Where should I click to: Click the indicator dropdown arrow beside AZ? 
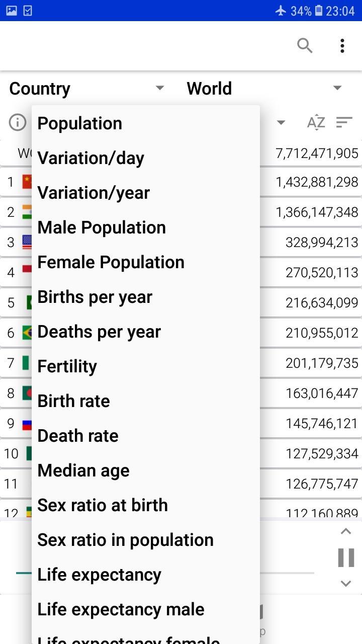tap(281, 122)
